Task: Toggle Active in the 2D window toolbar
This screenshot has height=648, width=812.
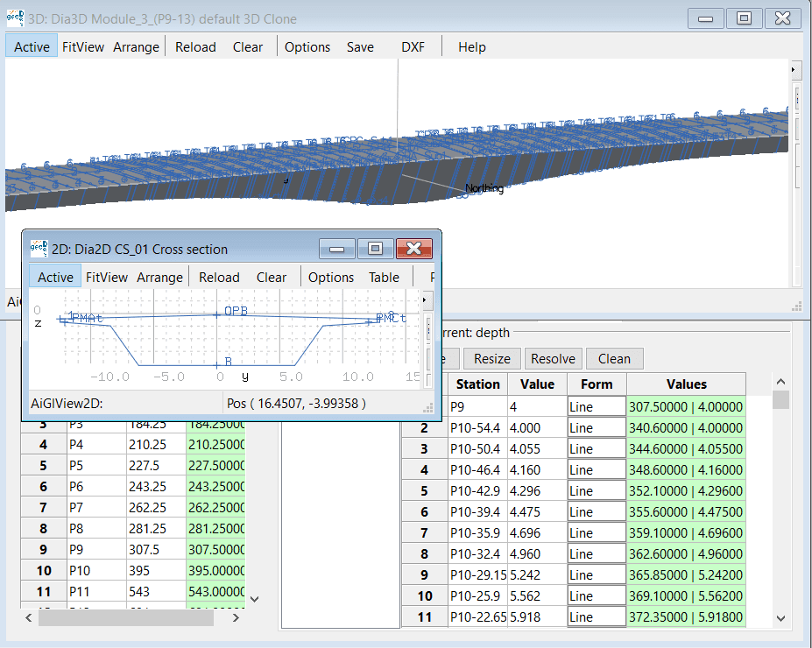Action: pos(55,278)
